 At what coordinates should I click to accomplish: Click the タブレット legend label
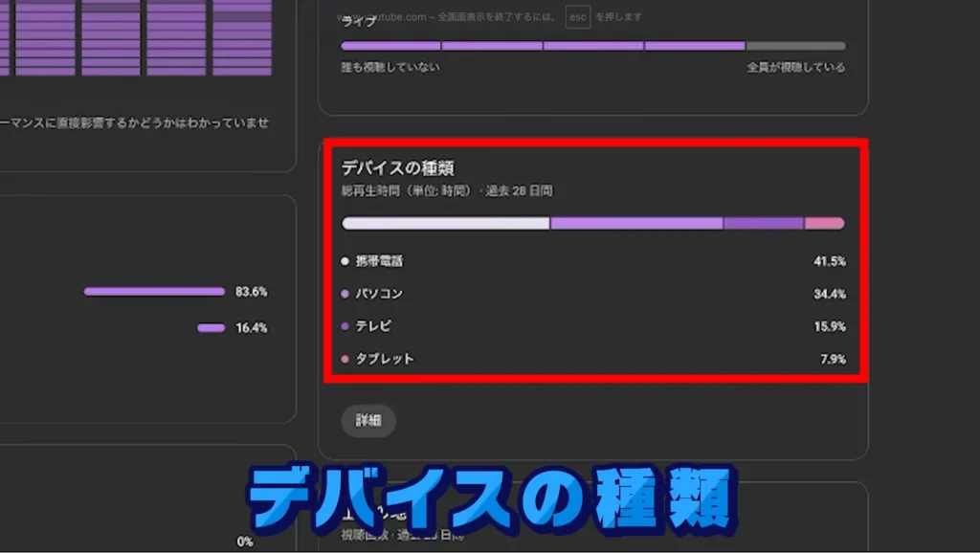tap(385, 359)
